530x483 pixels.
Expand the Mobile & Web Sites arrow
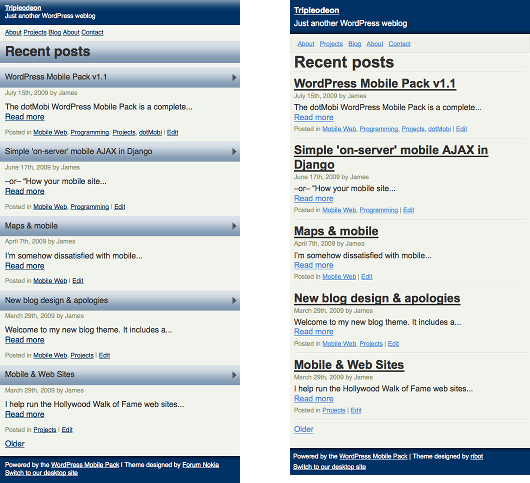[x=234, y=375]
